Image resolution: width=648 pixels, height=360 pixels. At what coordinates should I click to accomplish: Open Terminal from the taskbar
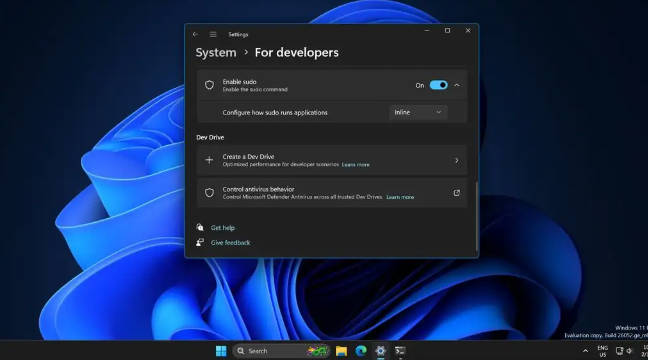tap(400, 351)
